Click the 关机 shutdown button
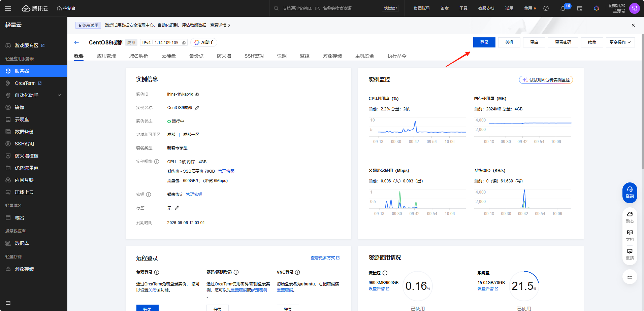Viewport: 644px width, 311px height. (x=509, y=42)
